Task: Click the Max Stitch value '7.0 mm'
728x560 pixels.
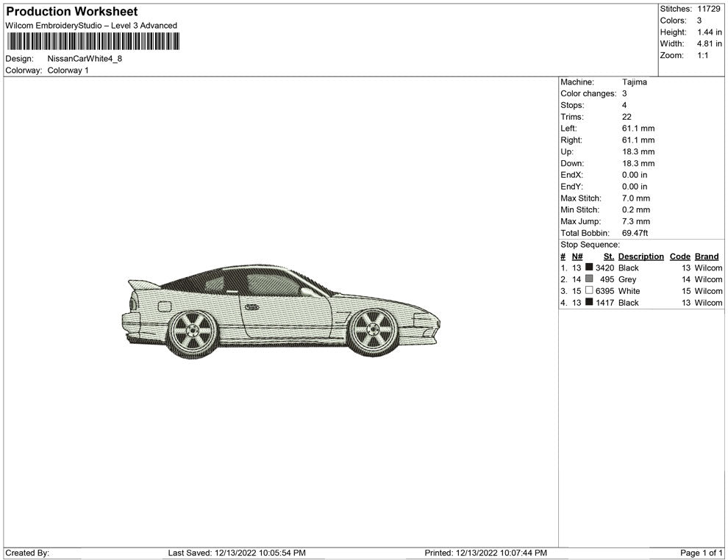Action: click(636, 198)
